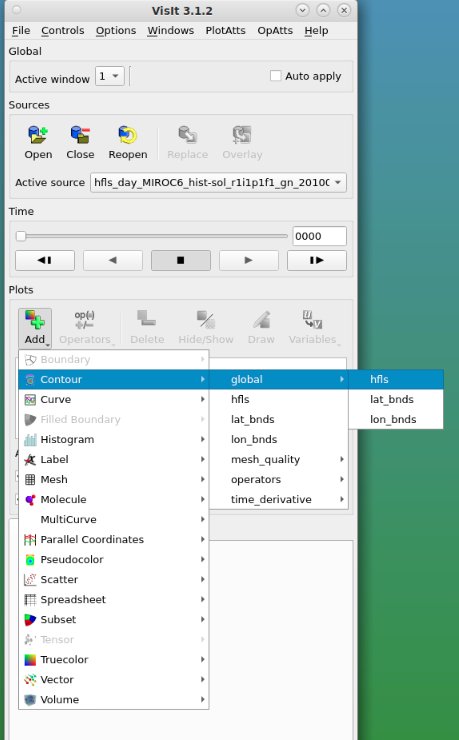This screenshot has height=740, width=459.
Task: Click the play forward button
Action: [x=249, y=261]
